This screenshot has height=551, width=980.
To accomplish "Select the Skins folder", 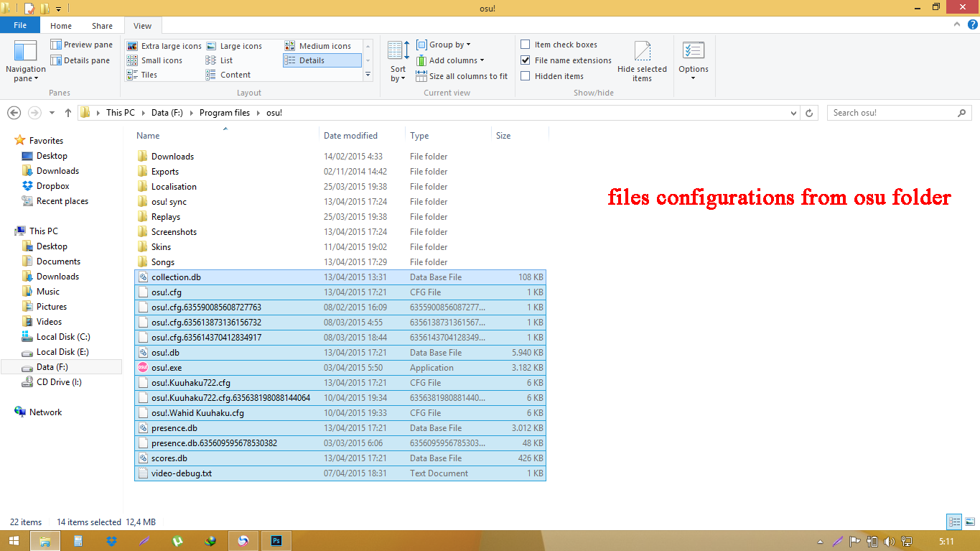I will (340, 247).
